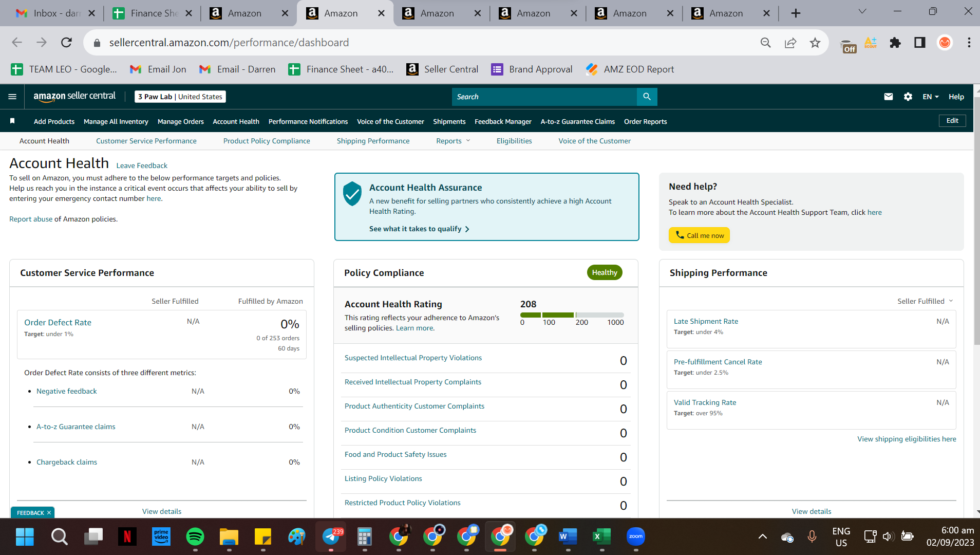Open Windows Start menu
Screen dimensions: 980x555
tap(25, 537)
